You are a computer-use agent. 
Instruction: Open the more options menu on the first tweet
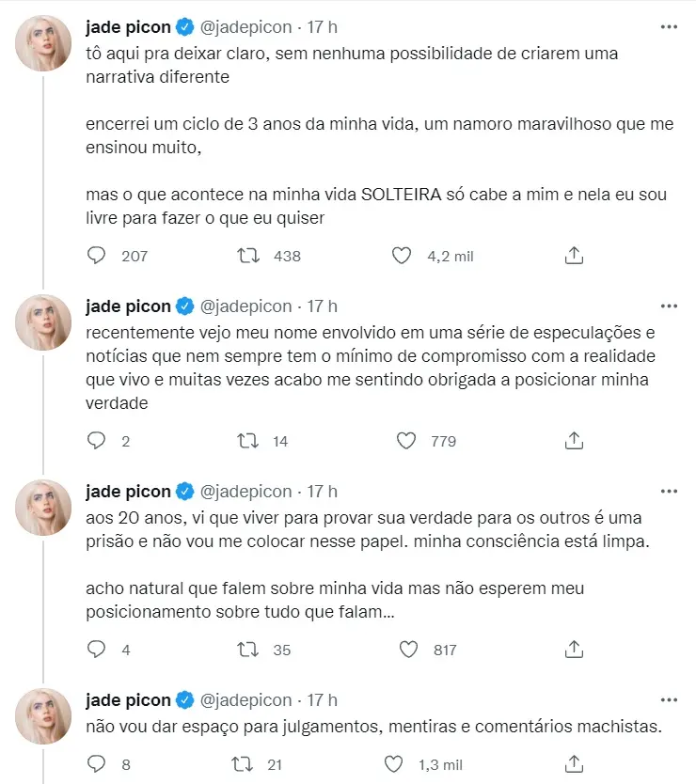[x=668, y=27]
